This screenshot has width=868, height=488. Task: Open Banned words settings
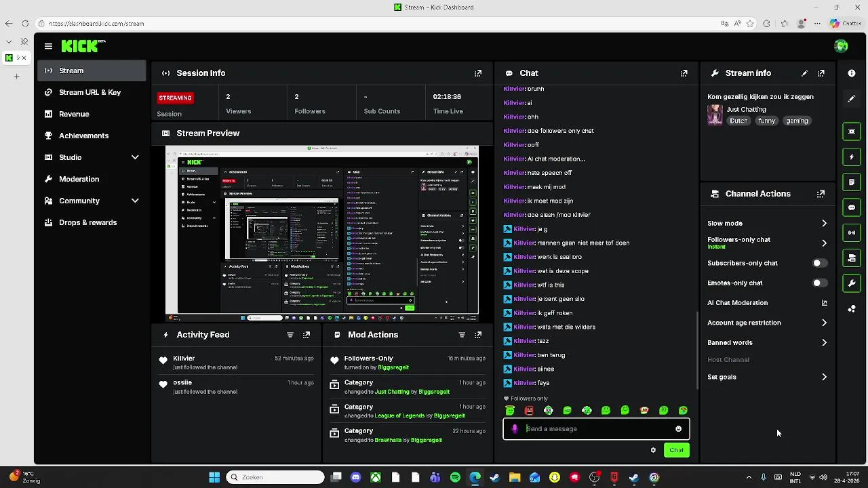coord(767,343)
